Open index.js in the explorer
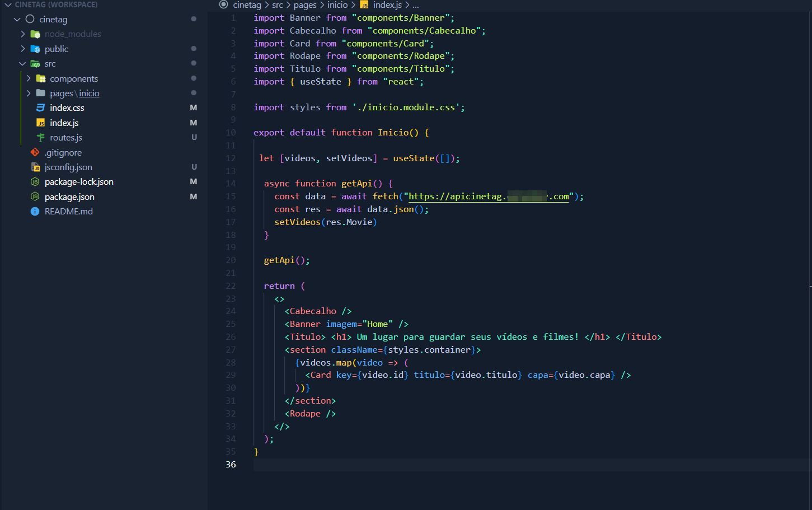Viewport: 812px width, 510px height. [x=64, y=123]
